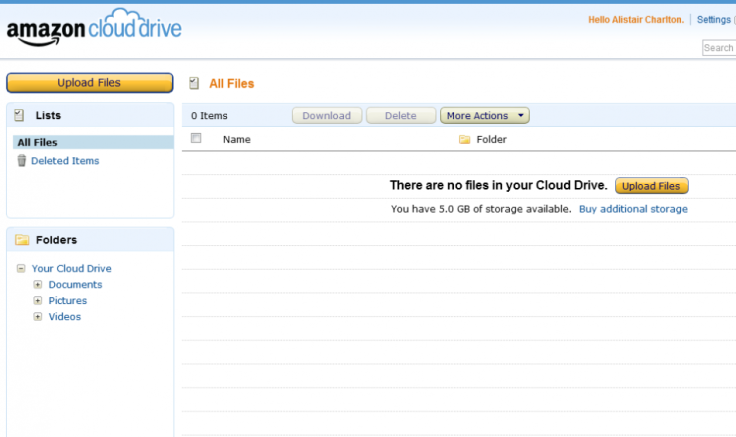Select All Files in the Lists panel
The width and height of the screenshot is (736, 437).
(93, 142)
